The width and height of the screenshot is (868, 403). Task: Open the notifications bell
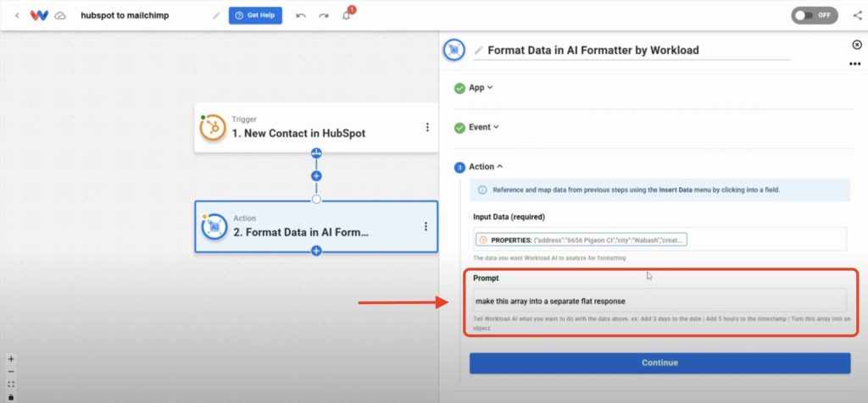(x=347, y=15)
